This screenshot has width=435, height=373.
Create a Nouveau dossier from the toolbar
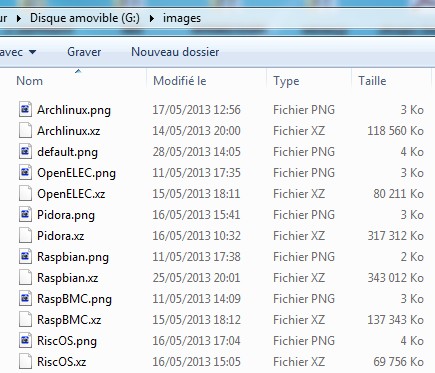point(175,52)
